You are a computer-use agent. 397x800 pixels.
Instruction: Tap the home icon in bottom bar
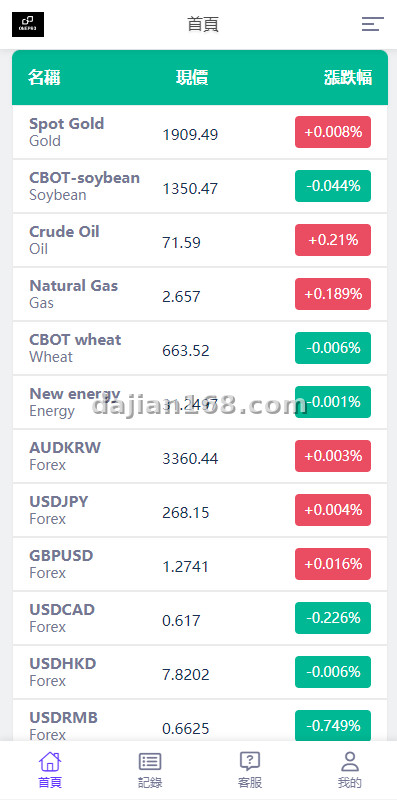50,762
